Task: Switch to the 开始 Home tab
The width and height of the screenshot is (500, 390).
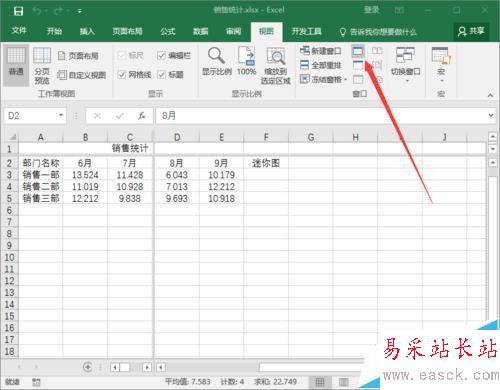Action: pos(54,31)
